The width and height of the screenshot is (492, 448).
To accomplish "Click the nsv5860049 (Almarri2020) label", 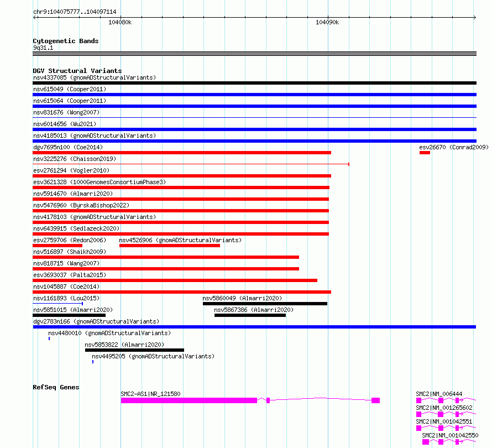I will click(x=242, y=298).
